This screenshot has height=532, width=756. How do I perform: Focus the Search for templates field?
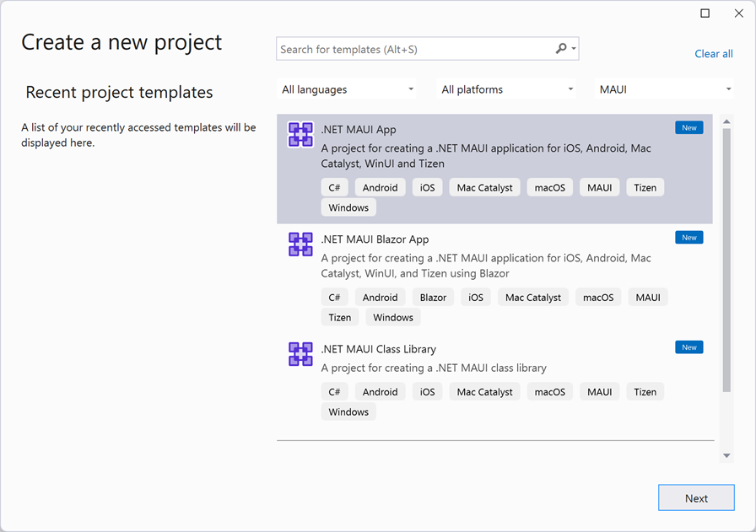pyautogui.click(x=413, y=49)
